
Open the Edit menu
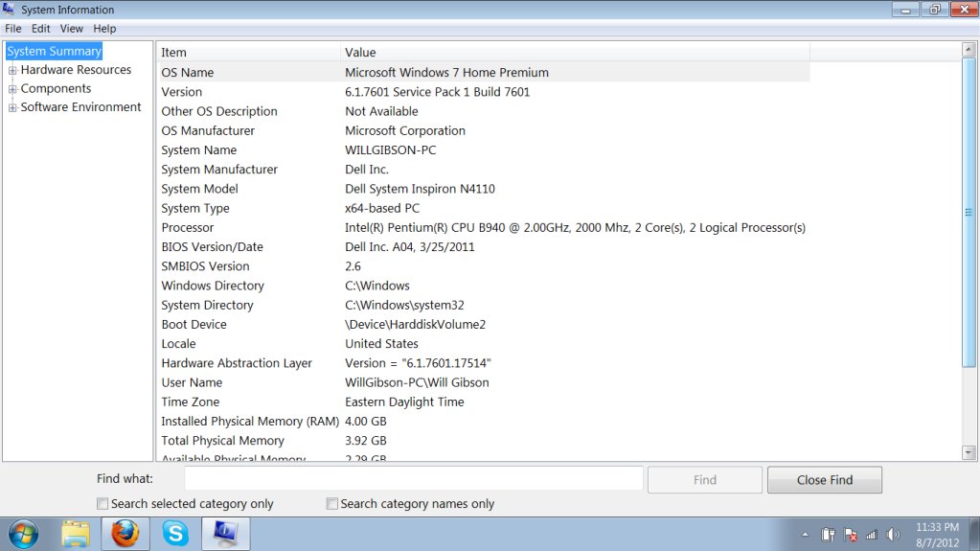tap(40, 29)
